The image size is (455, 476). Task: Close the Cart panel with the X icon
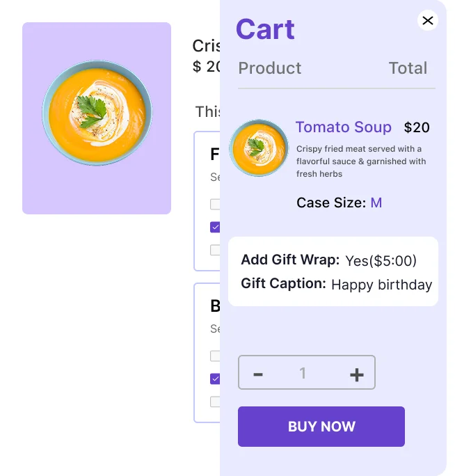coord(428,21)
